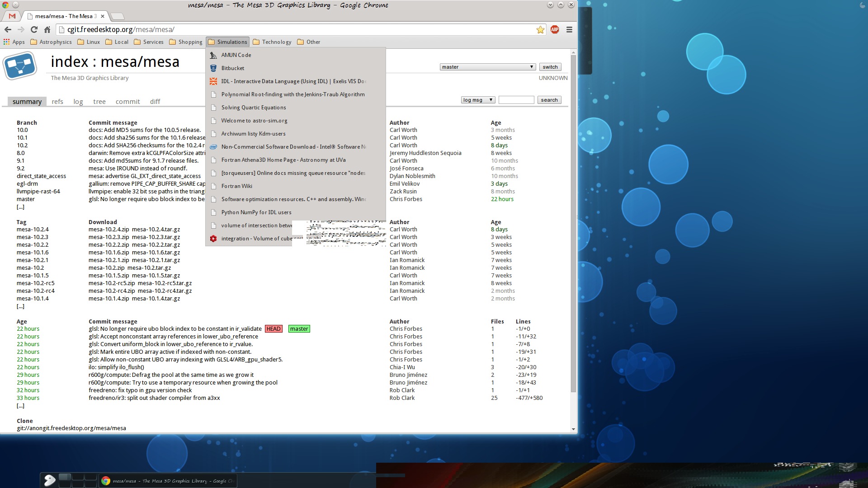The width and height of the screenshot is (868, 488).
Task: Switch to the refs tab
Action: tap(57, 102)
